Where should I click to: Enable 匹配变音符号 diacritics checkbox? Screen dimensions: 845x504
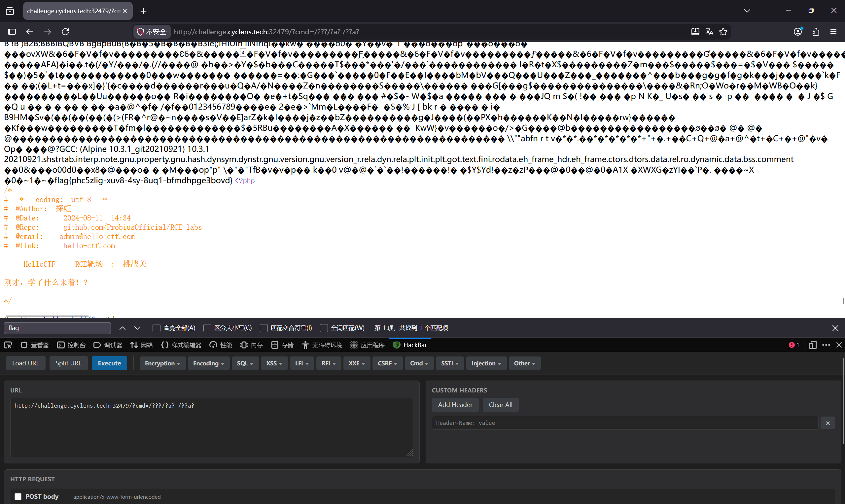(264, 328)
